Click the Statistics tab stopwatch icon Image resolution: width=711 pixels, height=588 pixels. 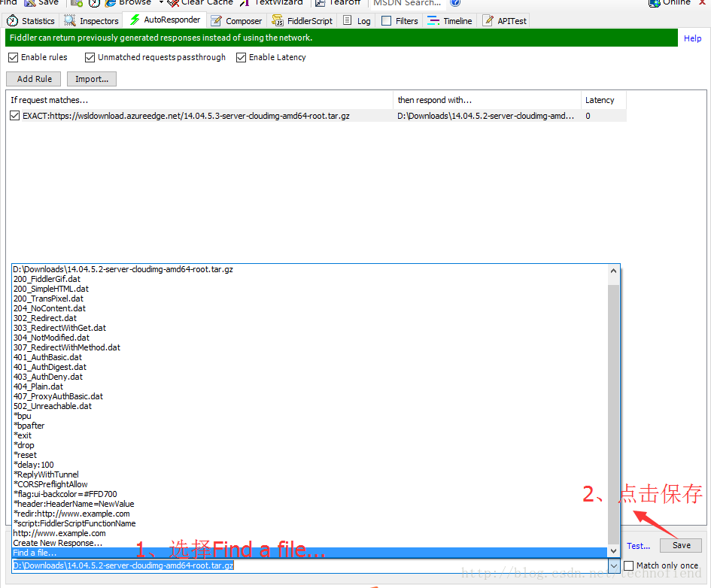point(13,21)
